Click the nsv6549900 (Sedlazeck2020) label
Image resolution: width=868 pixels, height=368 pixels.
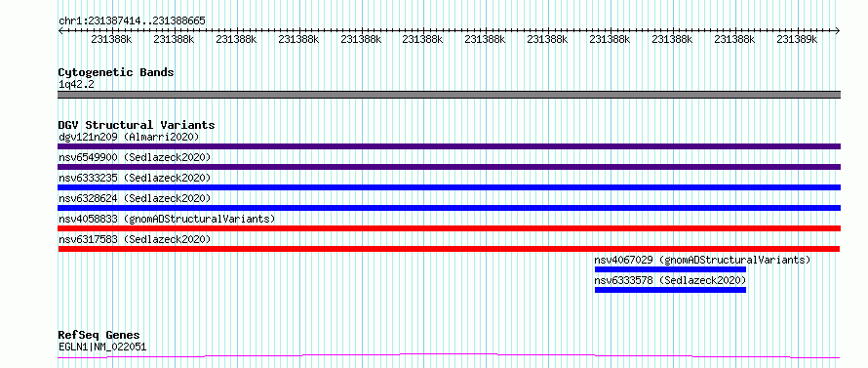(135, 157)
